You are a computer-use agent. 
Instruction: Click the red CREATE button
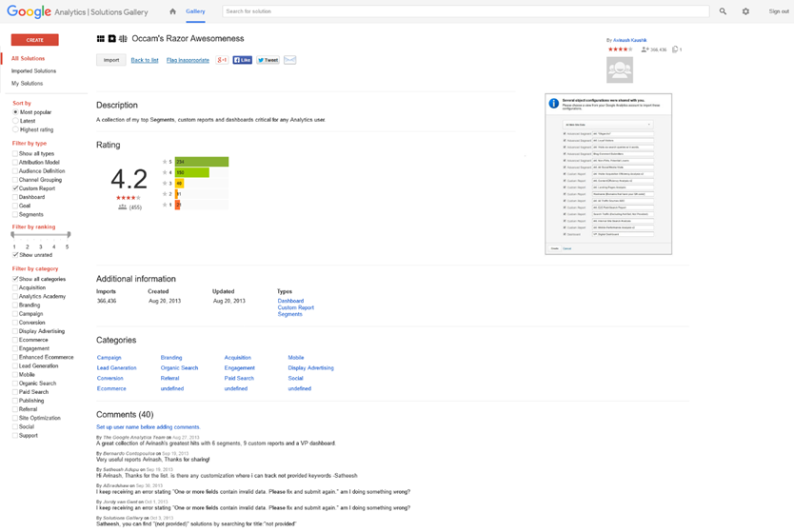(x=34, y=40)
